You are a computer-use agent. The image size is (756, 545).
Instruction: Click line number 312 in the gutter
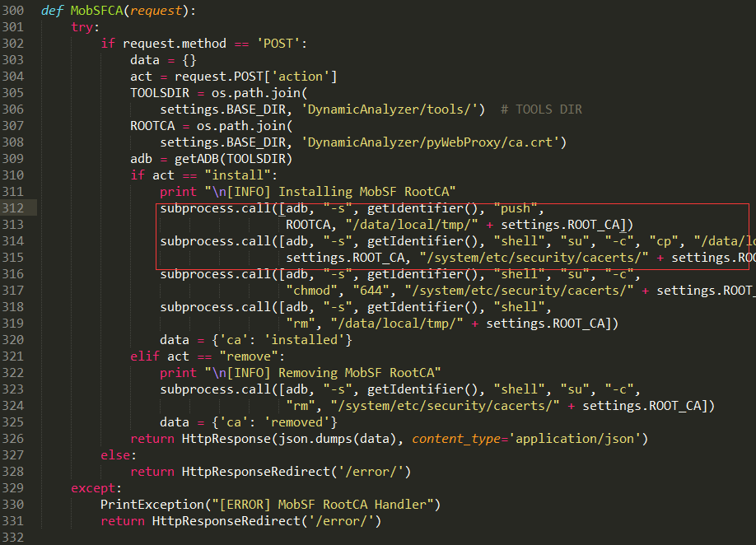(x=13, y=208)
